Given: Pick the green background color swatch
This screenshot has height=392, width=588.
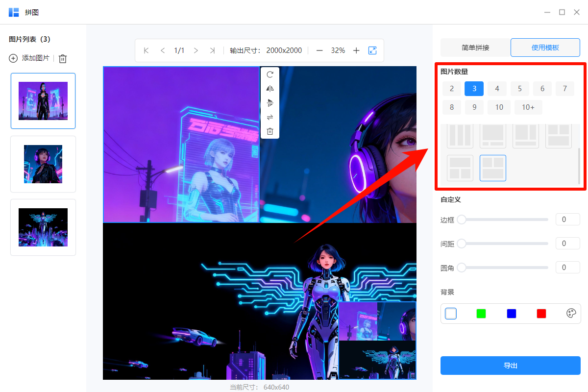Looking at the screenshot, I should [481, 314].
